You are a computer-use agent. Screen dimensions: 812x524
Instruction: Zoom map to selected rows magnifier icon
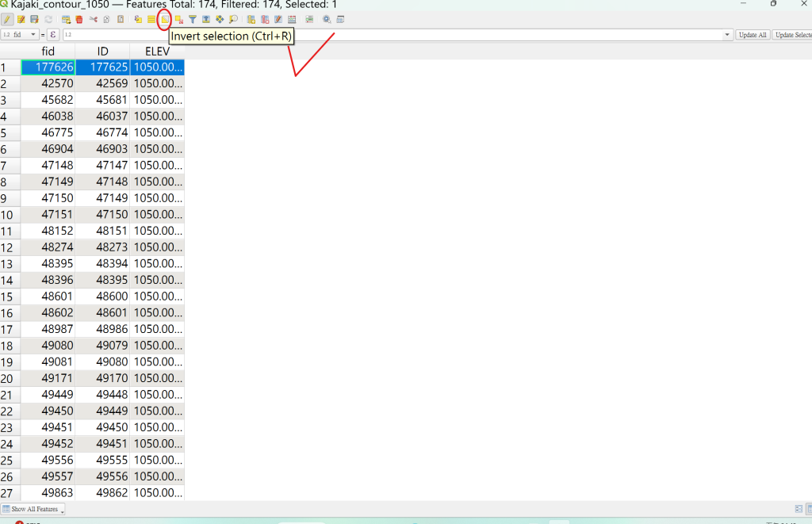(x=234, y=20)
